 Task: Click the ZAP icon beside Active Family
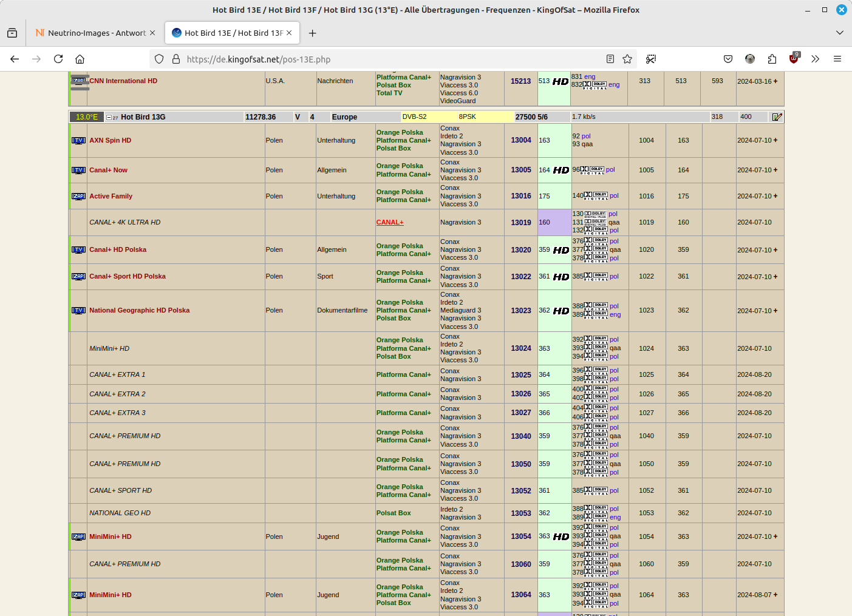coord(78,196)
